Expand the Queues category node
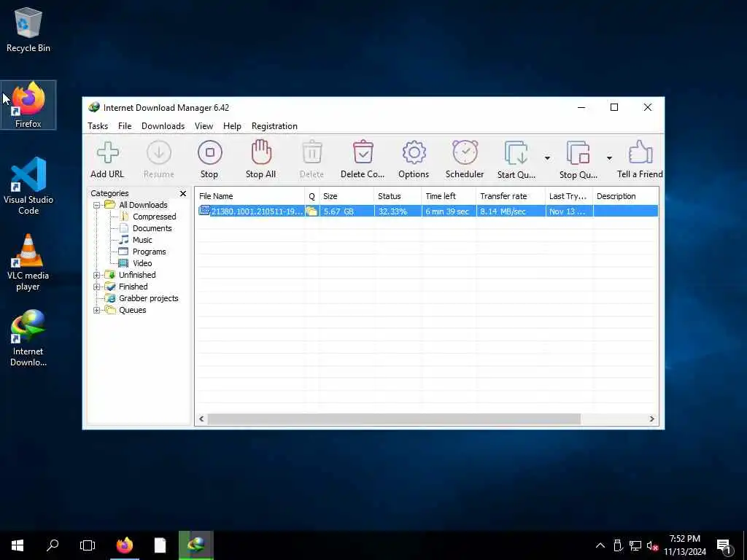 (x=97, y=311)
